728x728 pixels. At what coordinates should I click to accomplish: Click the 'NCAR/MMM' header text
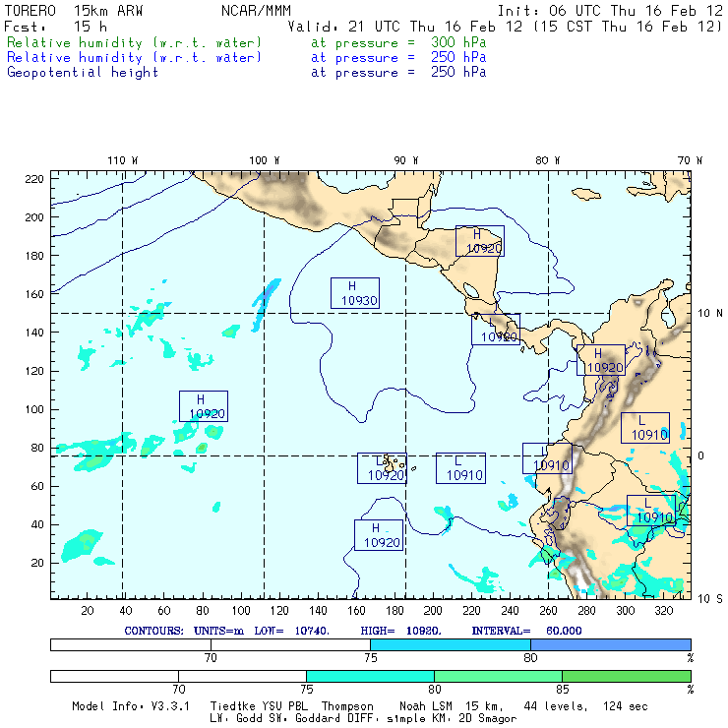pos(256,11)
